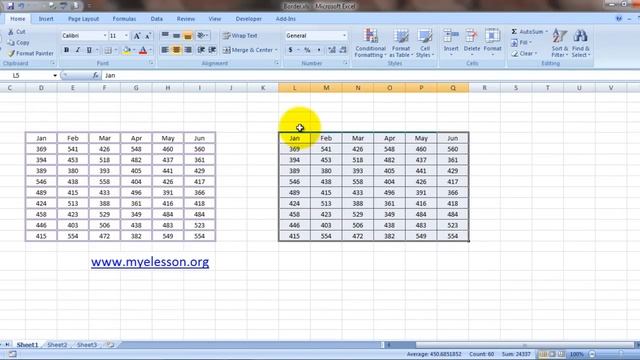Screen dimensions: 640x360
Task: Activate the Format Painter
Action: [x=31, y=53]
